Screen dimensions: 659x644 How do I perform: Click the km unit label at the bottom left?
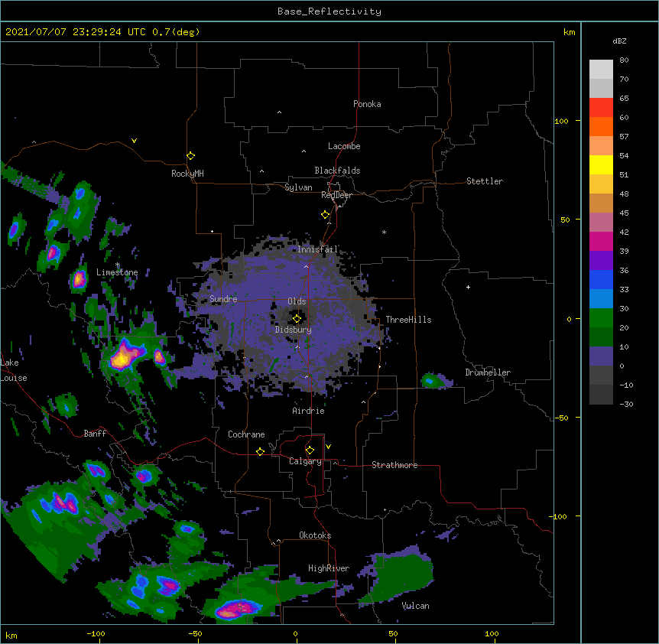[x=11, y=636]
